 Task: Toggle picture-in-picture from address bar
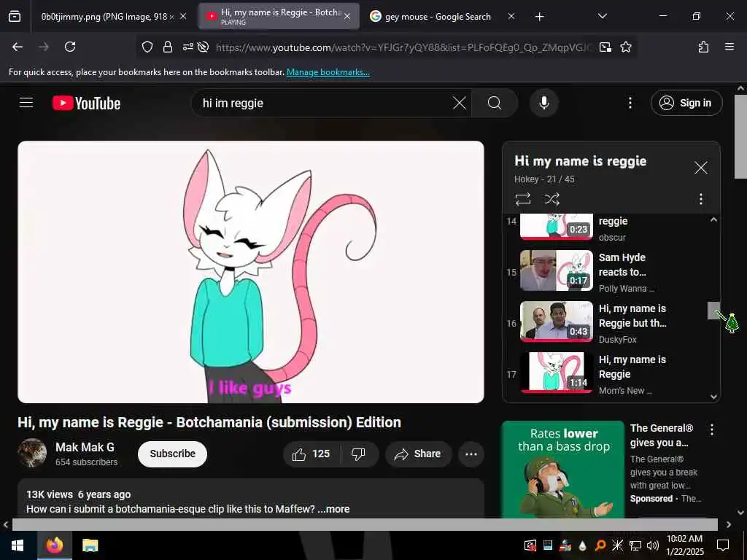tap(605, 47)
